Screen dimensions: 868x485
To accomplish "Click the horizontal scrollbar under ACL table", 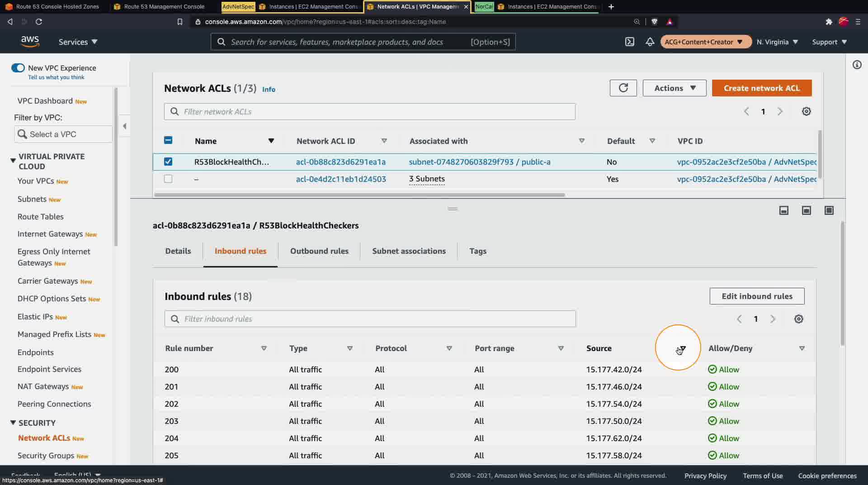I will pos(359,195).
